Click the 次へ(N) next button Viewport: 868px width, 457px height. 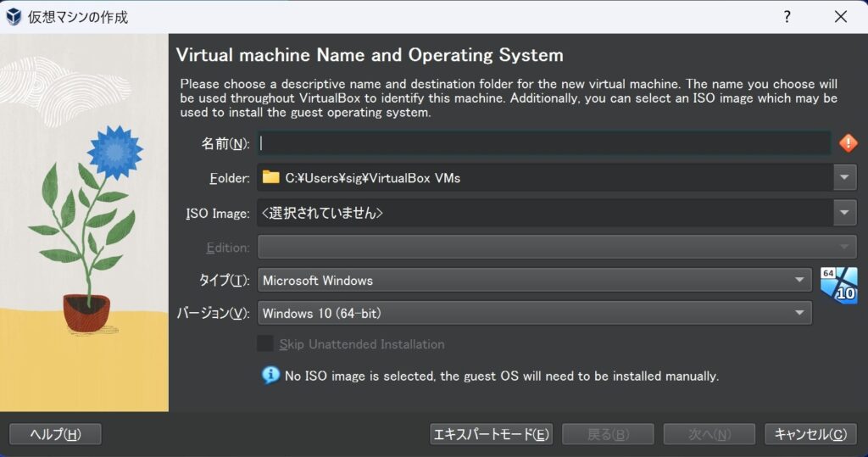(x=709, y=434)
